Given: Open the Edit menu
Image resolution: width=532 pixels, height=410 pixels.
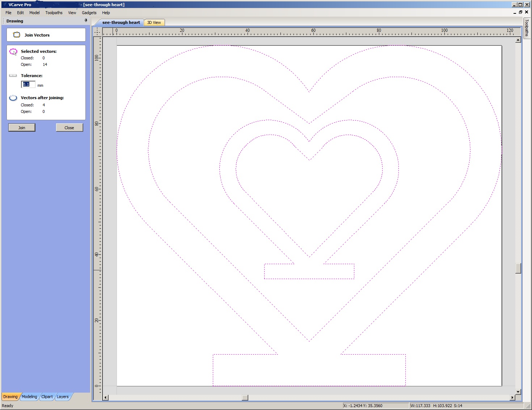Looking at the screenshot, I should coord(20,13).
